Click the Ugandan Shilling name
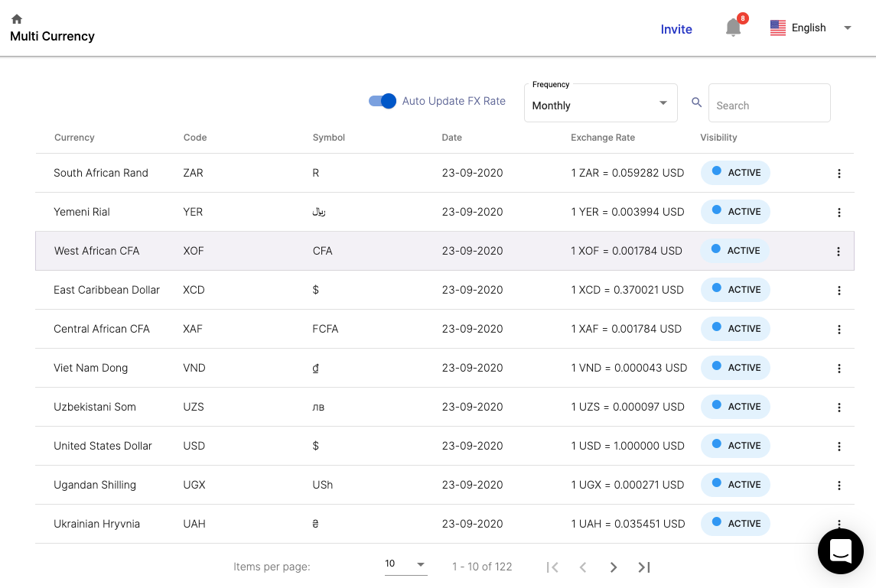Viewport: 876px width, 588px height. click(x=95, y=486)
